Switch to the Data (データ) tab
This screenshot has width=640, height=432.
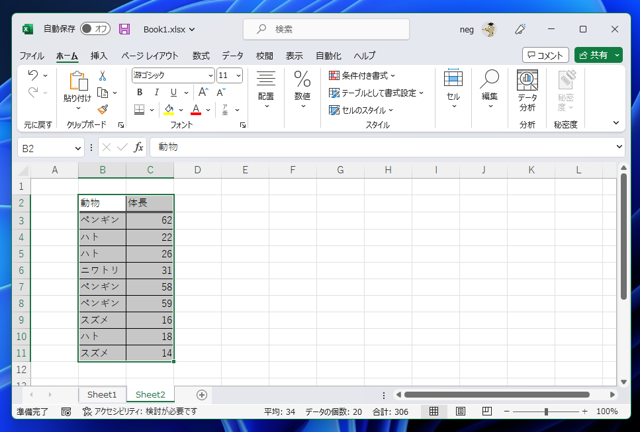pos(233,56)
